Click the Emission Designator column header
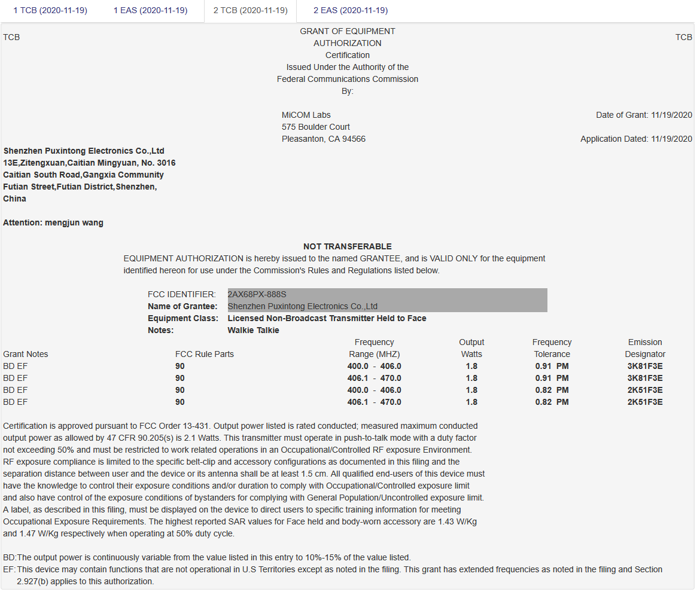The height and width of the screenshot is (595, 700). (644, 348)
